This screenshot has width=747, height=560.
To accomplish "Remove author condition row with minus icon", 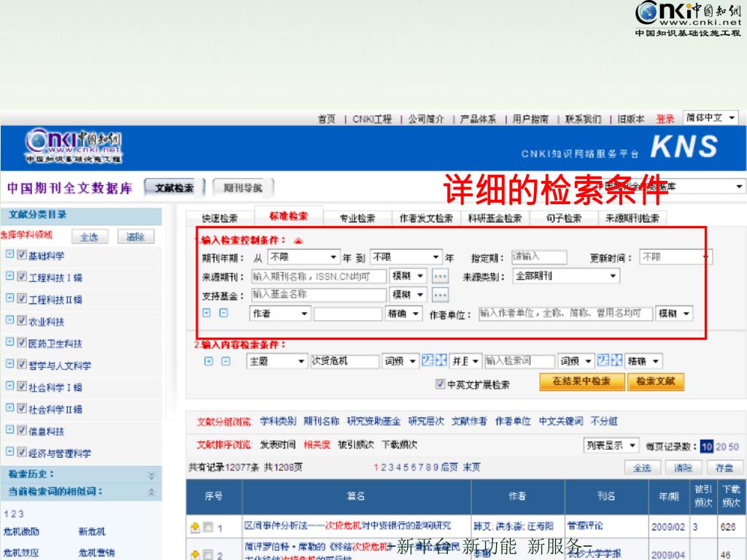I will [x=223, y=313].
